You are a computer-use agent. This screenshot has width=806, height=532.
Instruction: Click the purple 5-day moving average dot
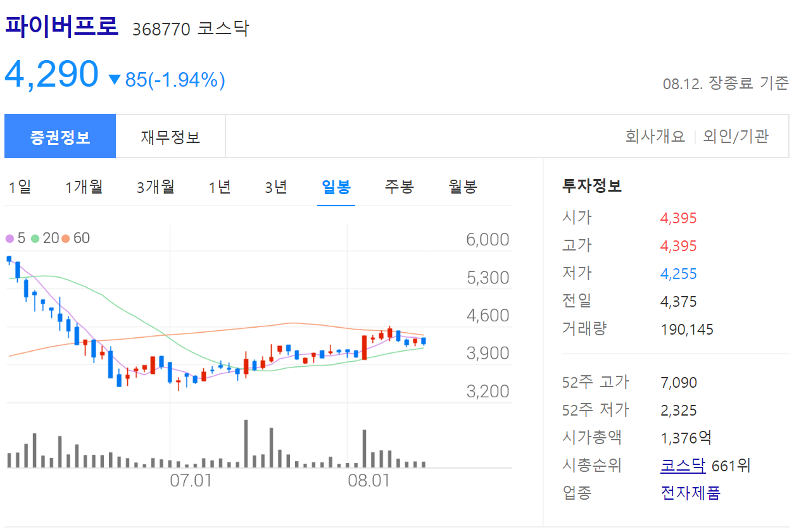pos(9,238)
